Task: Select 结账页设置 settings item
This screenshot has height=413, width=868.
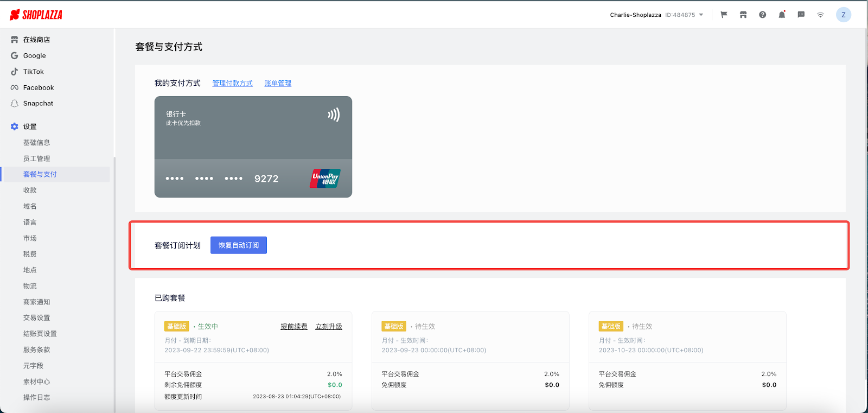Action: coord(40,334)
